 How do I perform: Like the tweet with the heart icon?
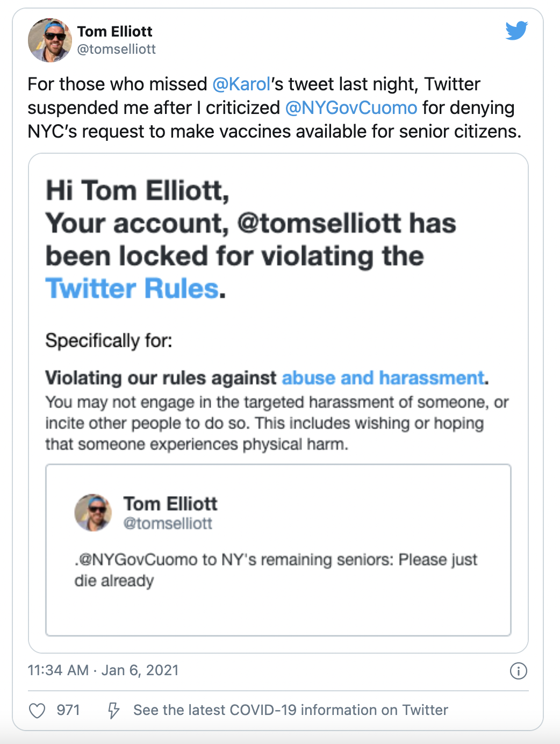37,710
